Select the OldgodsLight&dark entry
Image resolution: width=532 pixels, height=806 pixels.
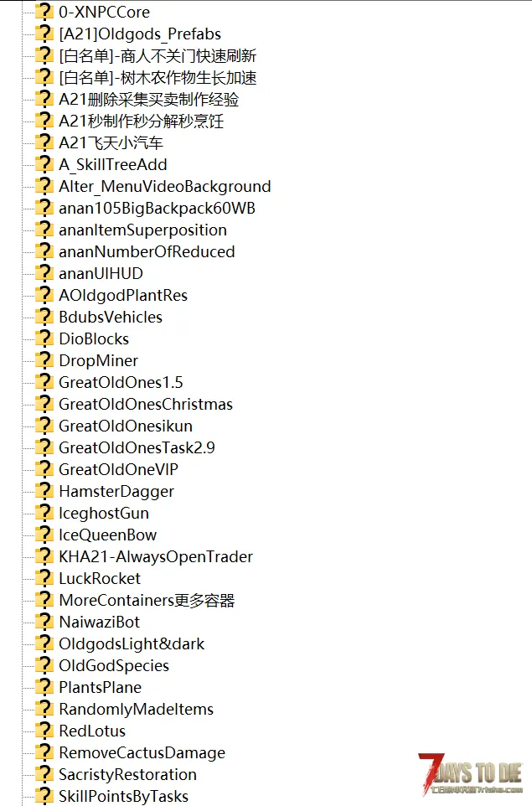pos(132,643)
